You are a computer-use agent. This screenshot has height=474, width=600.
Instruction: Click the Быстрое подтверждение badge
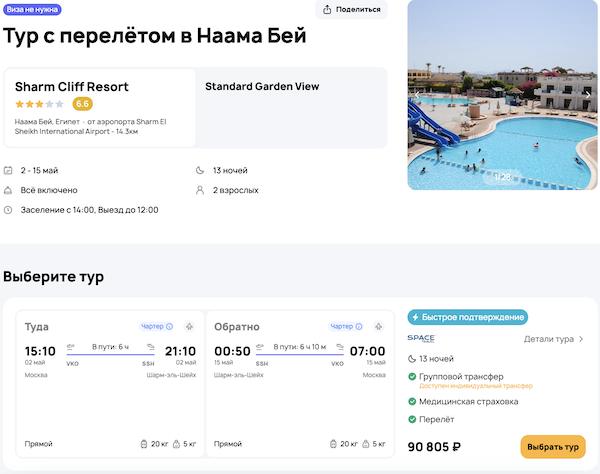click(x=467, y=317)
